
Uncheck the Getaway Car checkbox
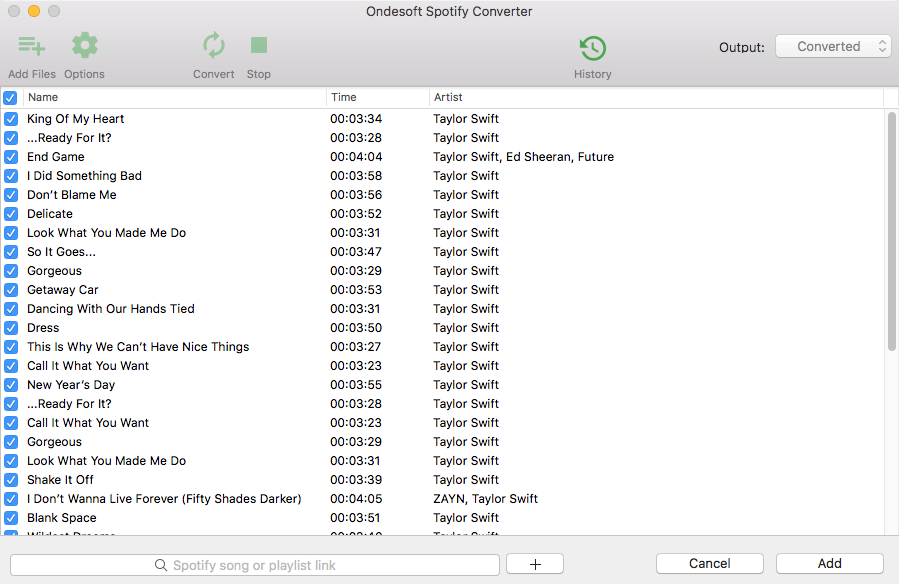tap(11, 289)
